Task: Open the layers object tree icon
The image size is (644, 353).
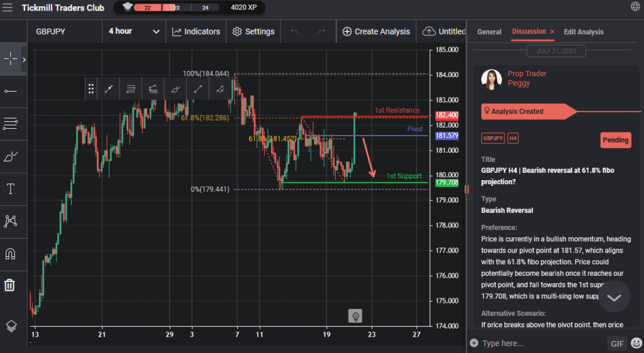Action: click(x=11, y=326)
